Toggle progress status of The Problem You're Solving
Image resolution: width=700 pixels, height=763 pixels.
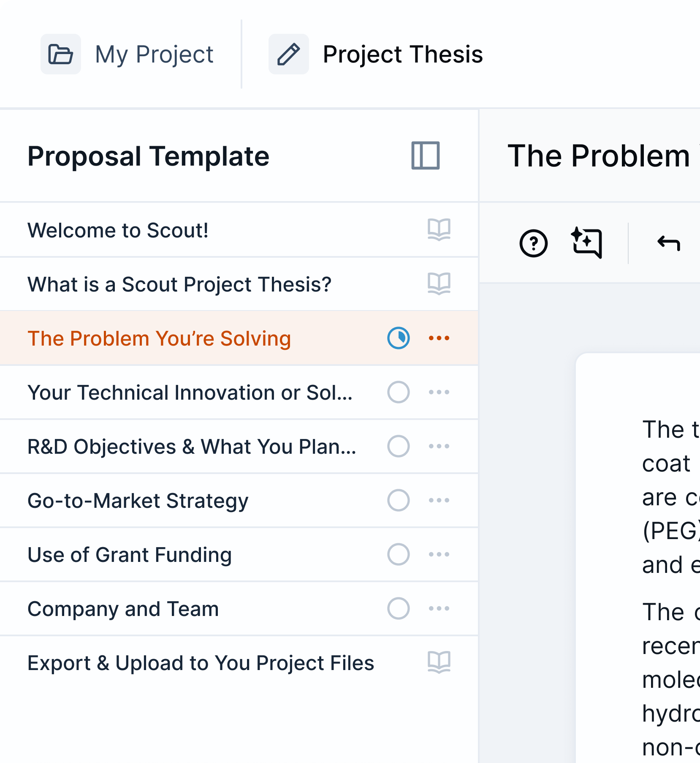pos(399,338)
